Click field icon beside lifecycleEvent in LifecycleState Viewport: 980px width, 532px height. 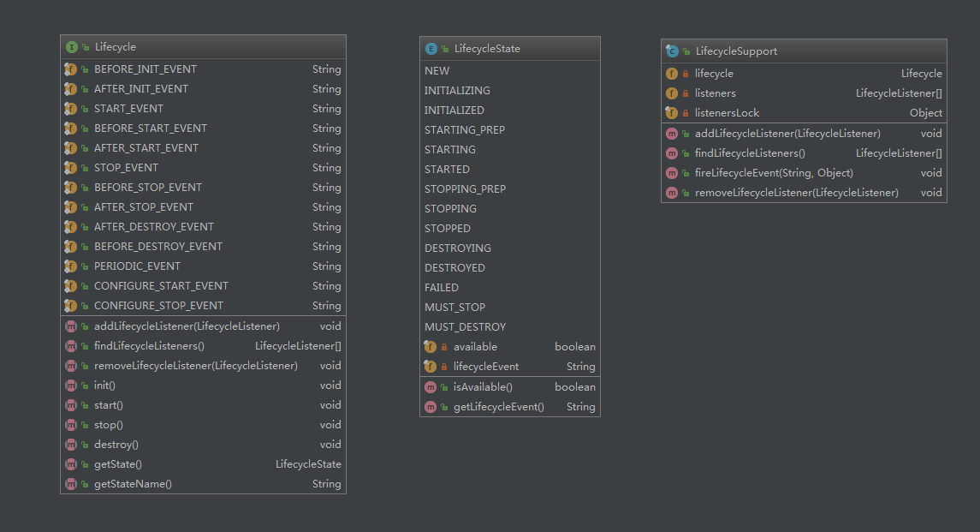click(x=431, y=367)
